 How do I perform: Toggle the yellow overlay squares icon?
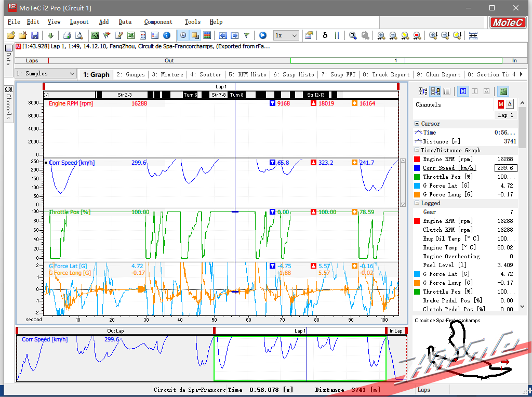(x=195, y=35)
